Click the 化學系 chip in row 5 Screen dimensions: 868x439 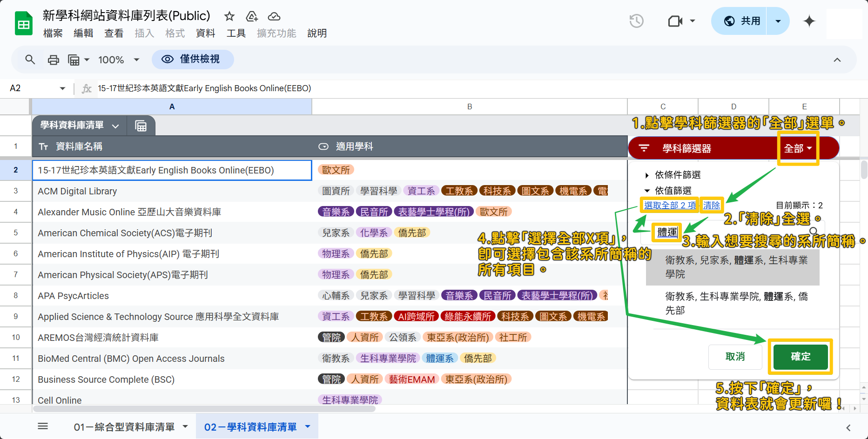(374, 233)
